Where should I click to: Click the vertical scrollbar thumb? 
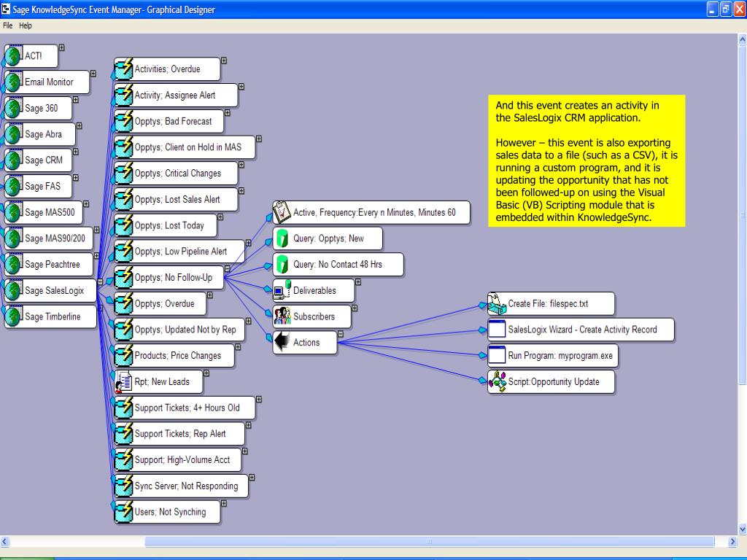(742, 214)
